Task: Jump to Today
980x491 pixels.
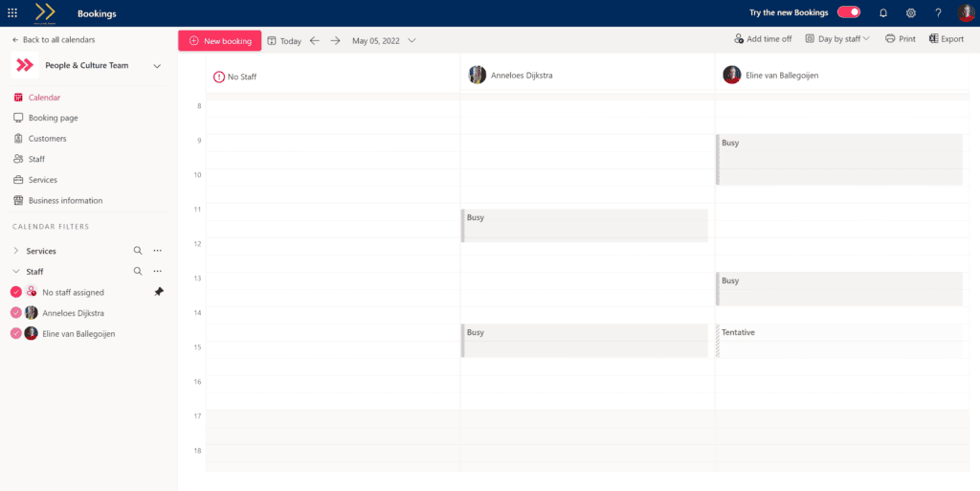Action: [284, 40]
